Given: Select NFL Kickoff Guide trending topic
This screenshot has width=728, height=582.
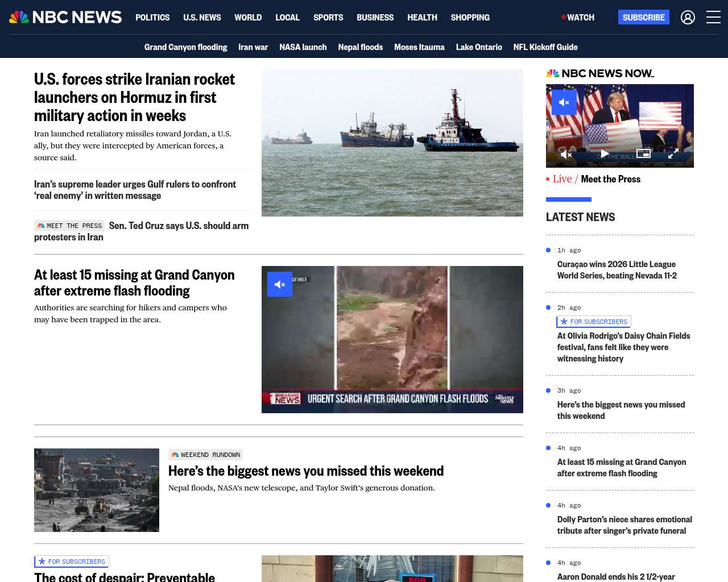Looking at the screenshot, I should click(545, 47).
